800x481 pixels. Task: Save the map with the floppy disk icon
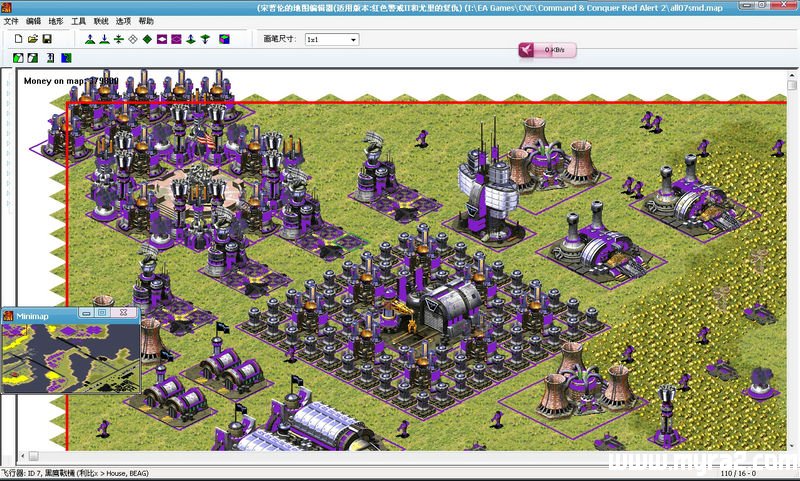(47, 39)
